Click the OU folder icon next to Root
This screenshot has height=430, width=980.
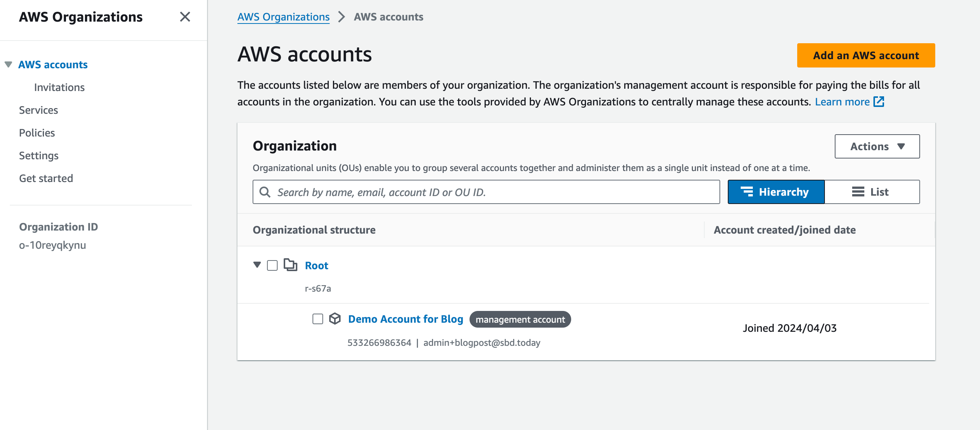point(290,265)
